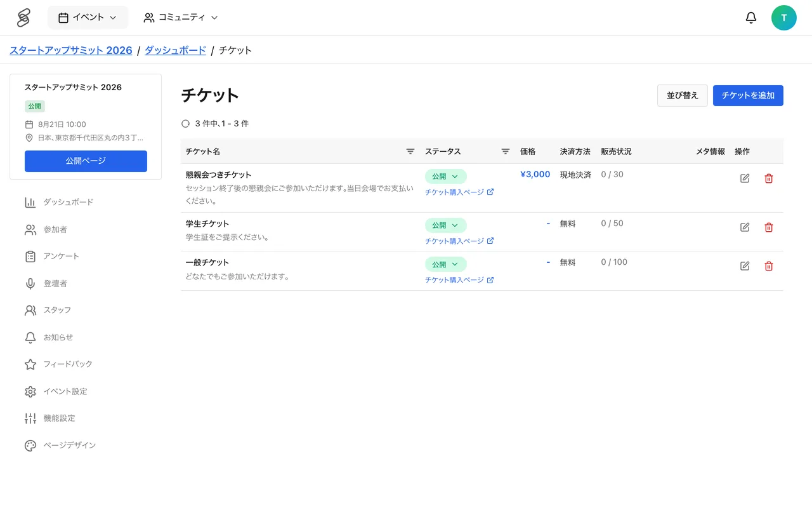
Task: Click the 価格 column header
Action: pyautogui.click(x=528, y=151)
